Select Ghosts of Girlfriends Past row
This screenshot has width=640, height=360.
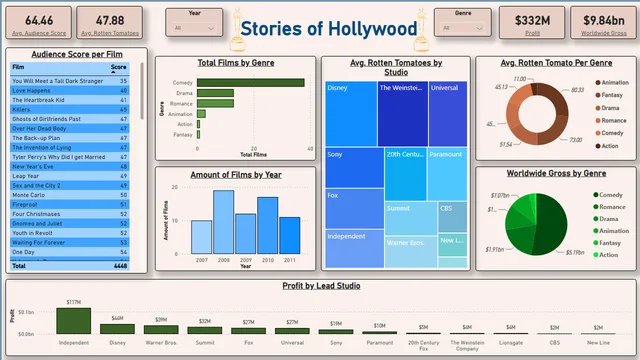[x=69, y=119]
